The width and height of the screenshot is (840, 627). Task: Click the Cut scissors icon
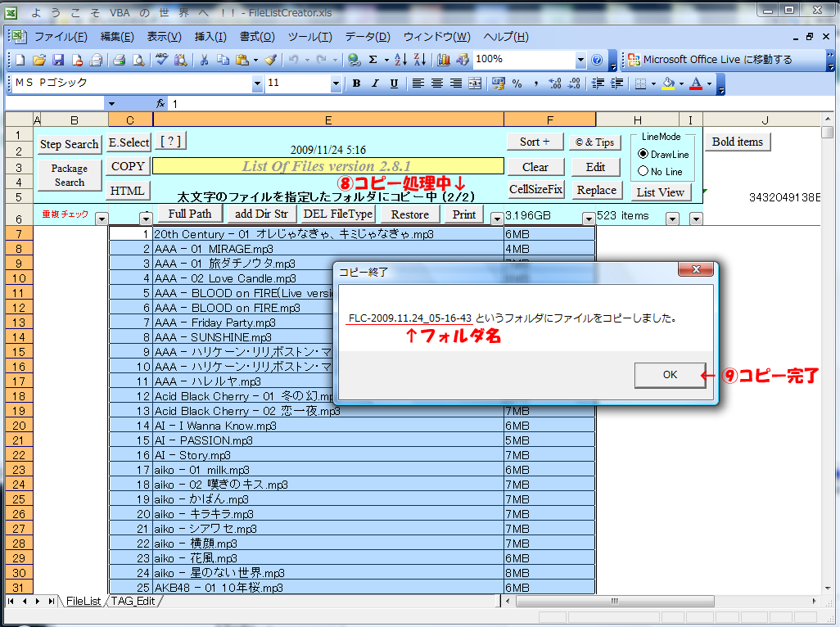click(x=204, y=60)
